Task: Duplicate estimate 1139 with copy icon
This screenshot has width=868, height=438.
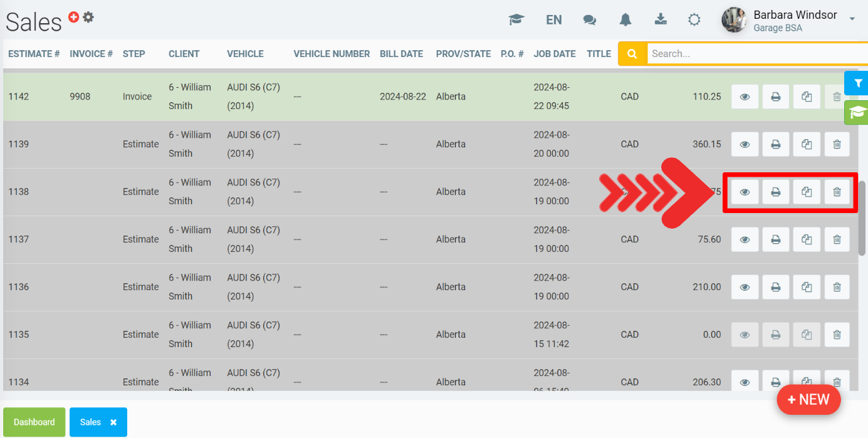Action: coord(807,144)
